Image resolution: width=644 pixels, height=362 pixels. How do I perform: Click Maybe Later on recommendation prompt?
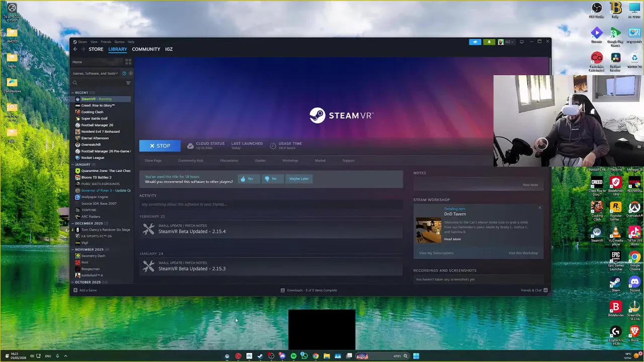click(x=299, y=178)
